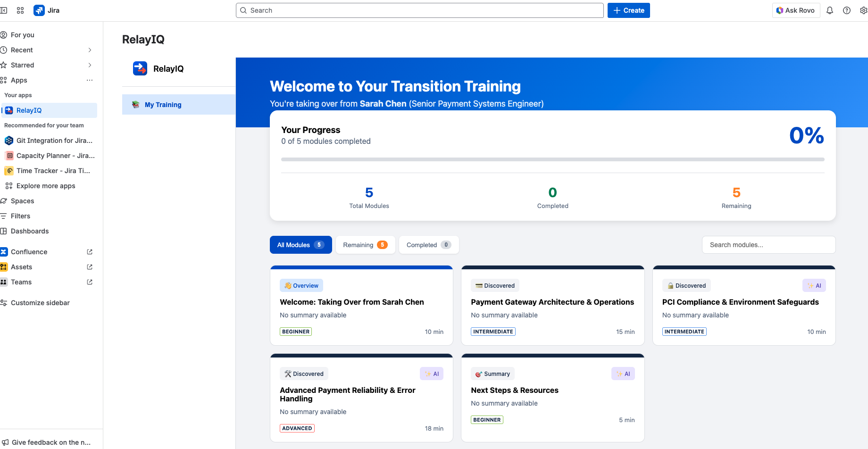Open the My Training tab
This screenshot has height=449, width=868.
point(179,105)
